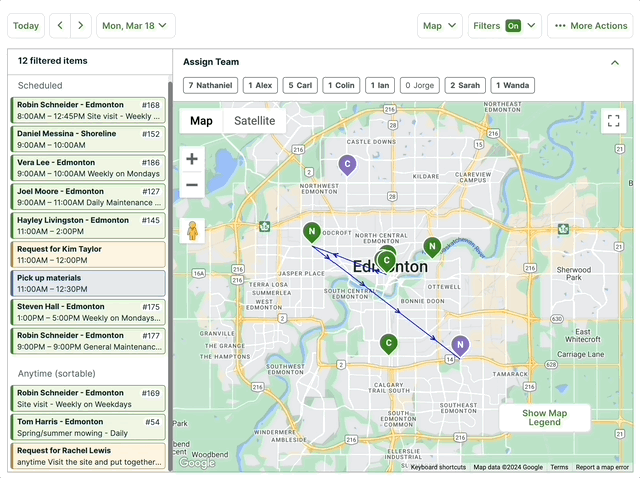This screenshot has width=640, height=478.
Task: Click Show Map Legend button
Action: coord(544,418)
